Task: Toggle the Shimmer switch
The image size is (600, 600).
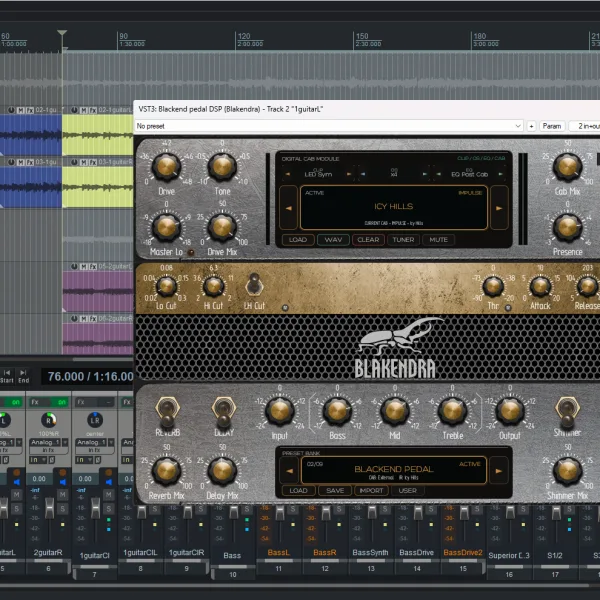Action: point(567,412)
